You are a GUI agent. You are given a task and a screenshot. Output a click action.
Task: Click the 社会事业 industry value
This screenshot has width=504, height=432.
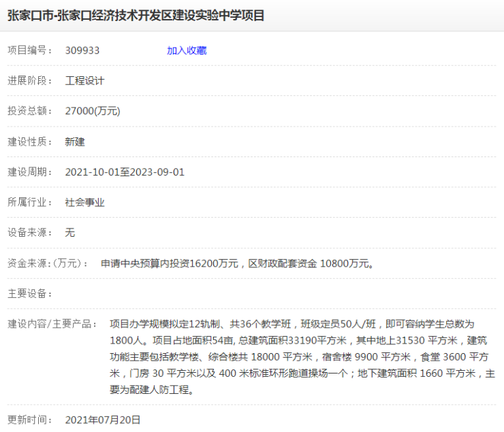tap(85, 202)
